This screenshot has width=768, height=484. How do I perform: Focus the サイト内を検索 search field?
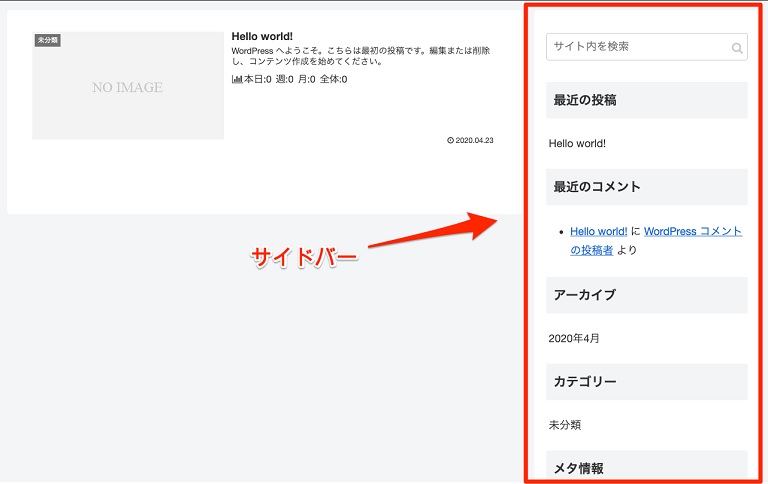click(x=647, y=47)
